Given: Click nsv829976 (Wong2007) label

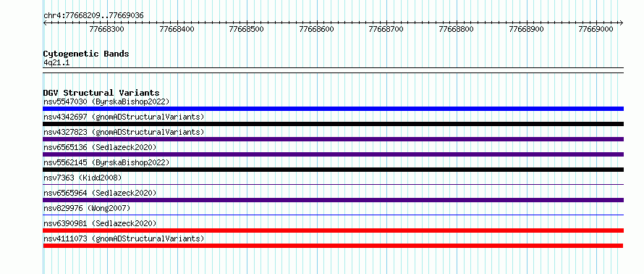Looking at the screenshot, I should tap(87, 208).
